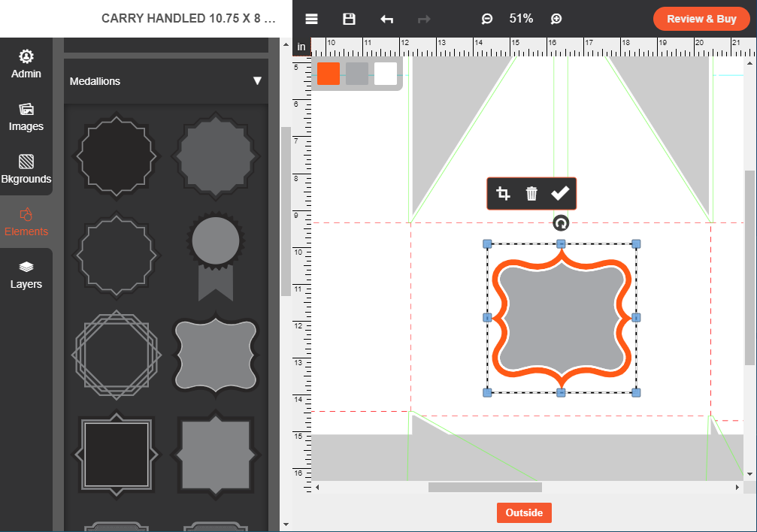Screen dimensions: 757x532
Task: Switch view using the Outside button
Action: click(524, 512)
